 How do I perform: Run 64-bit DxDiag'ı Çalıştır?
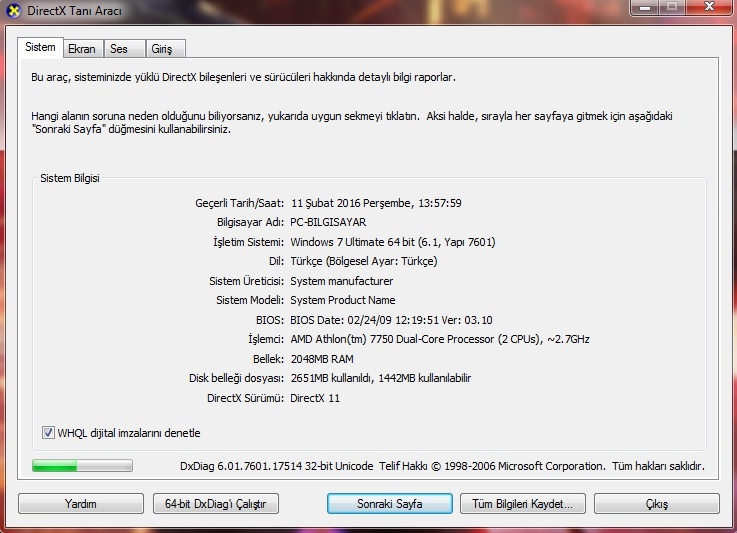click(216, 504)
